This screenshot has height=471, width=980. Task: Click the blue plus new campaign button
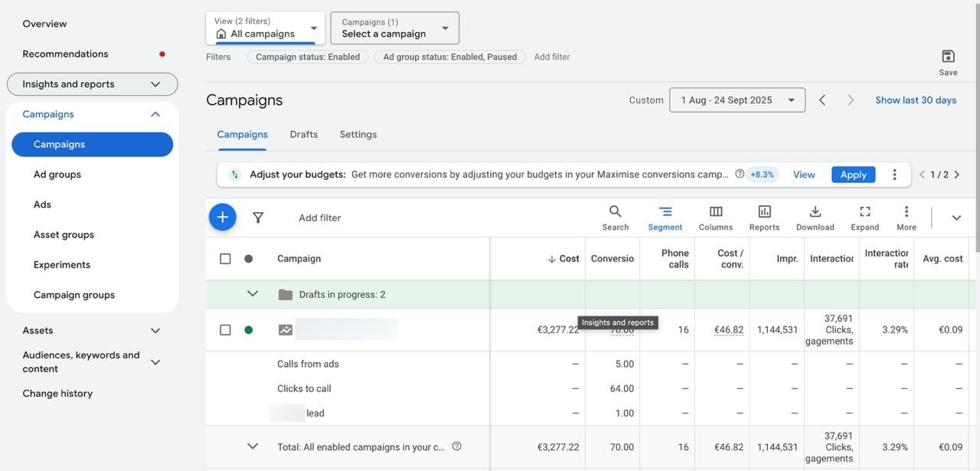(222, 218)
